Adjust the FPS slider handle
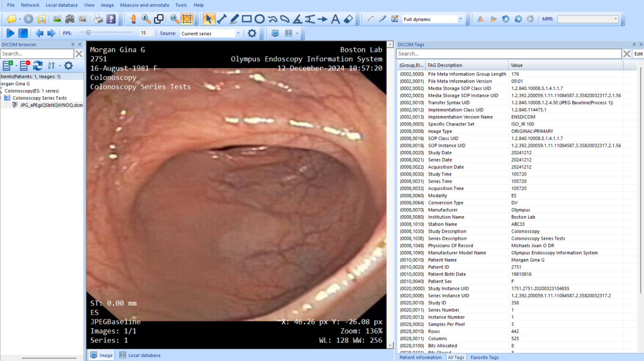Image resolution: width=644 pixels, height=361 pixels. [x=88, y=33]
